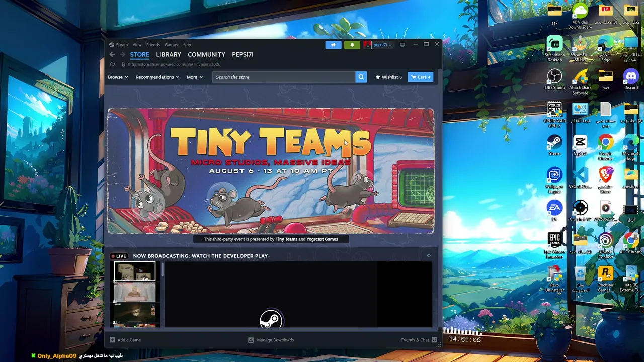Collapse the Now Broadcasting section chevron

click(429, 256)
